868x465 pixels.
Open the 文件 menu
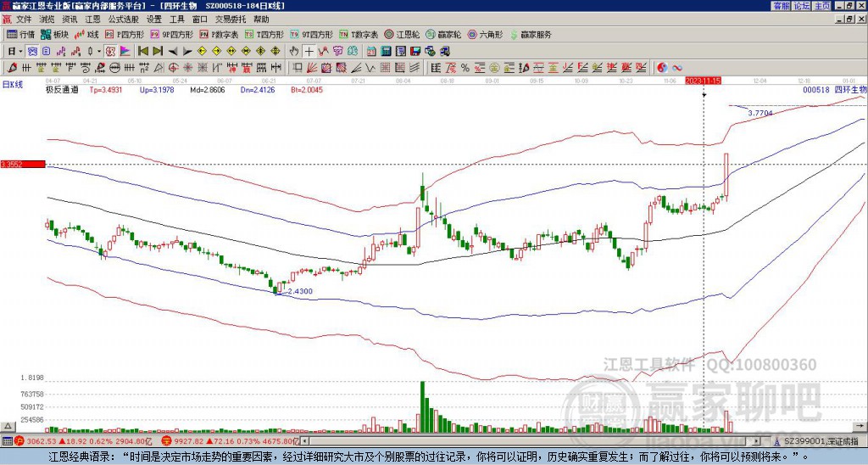(x=24, y=20)
